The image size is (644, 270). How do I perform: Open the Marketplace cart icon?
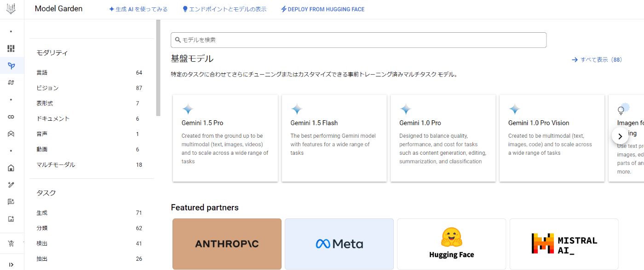pyautogui.click(x=11, y=243)
